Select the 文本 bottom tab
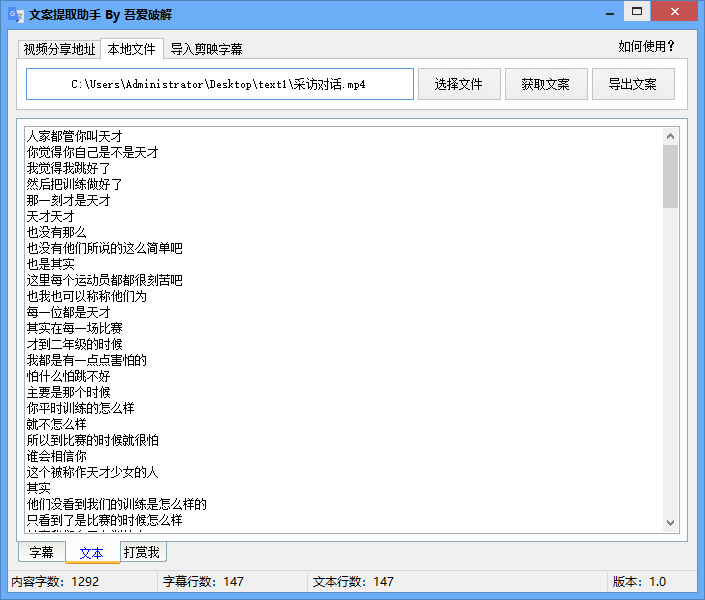 92,552
